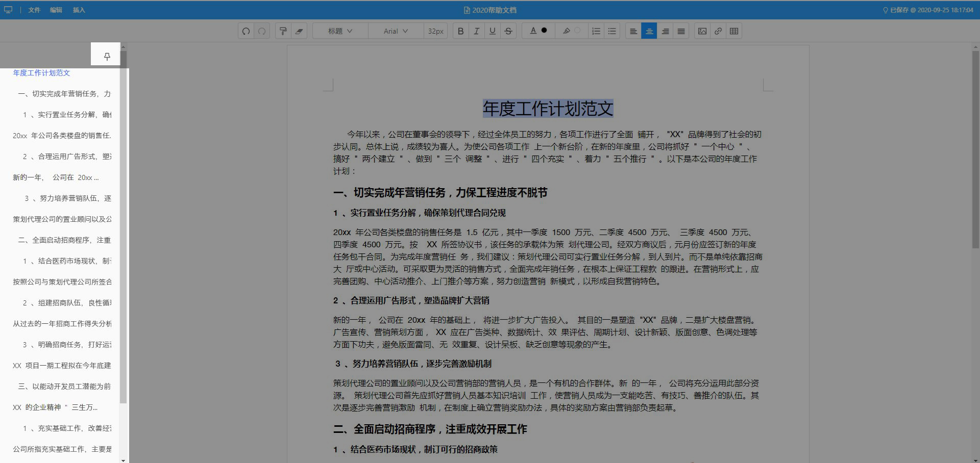Screen dimensions: 980x463
Task: Insert a table
Action: pyautogui.click(x=734, y=31)
